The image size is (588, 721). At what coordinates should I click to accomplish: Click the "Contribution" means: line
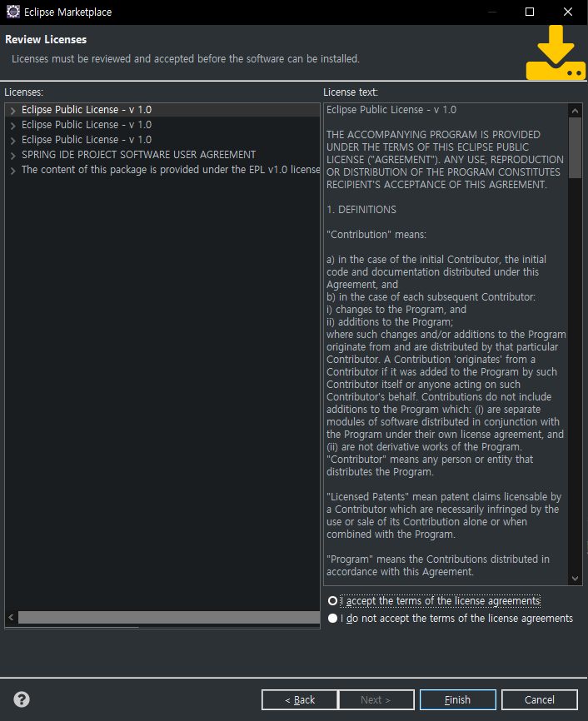pos(376,235)
